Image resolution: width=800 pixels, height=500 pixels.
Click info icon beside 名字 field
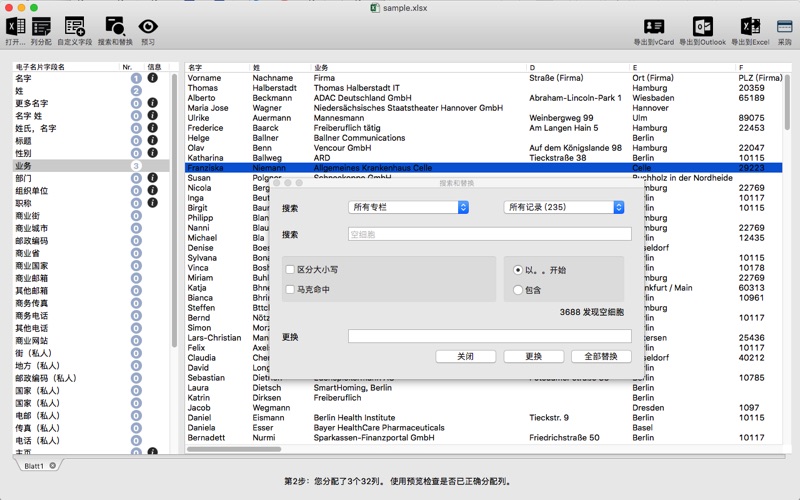click(152, 78)
